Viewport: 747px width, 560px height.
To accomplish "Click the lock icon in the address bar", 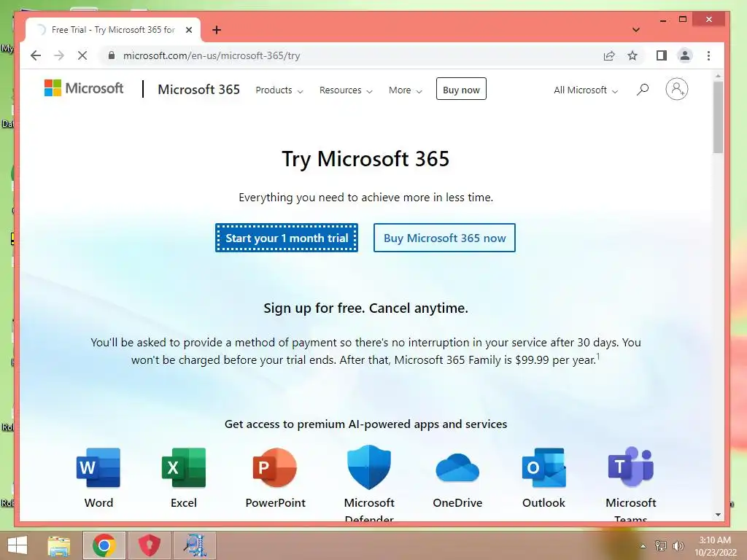I will (112, 55).
